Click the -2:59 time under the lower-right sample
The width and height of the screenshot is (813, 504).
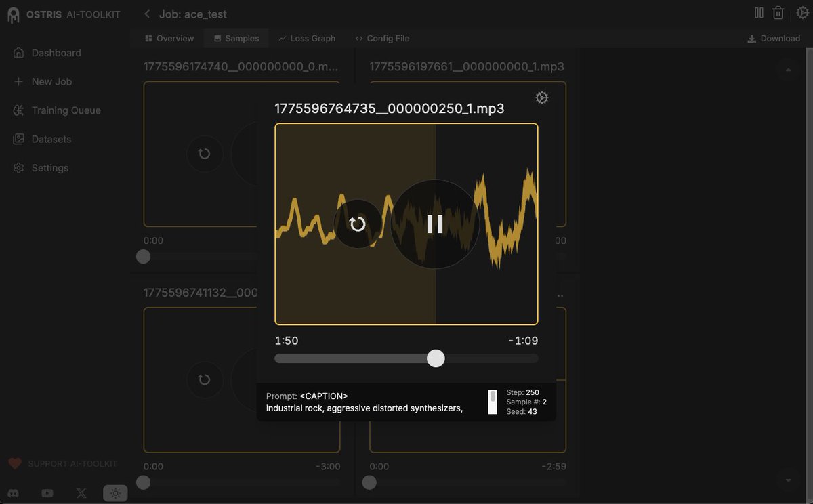tap(554, 467)
